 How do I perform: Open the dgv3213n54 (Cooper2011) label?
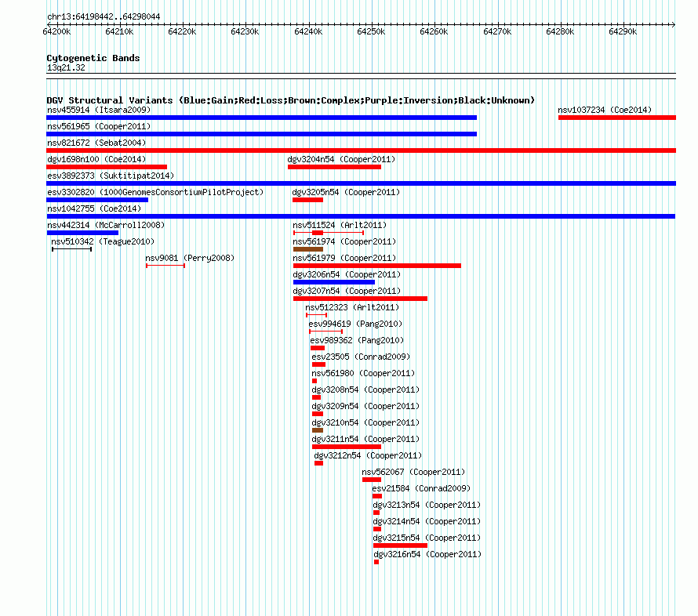pos(427,505)
